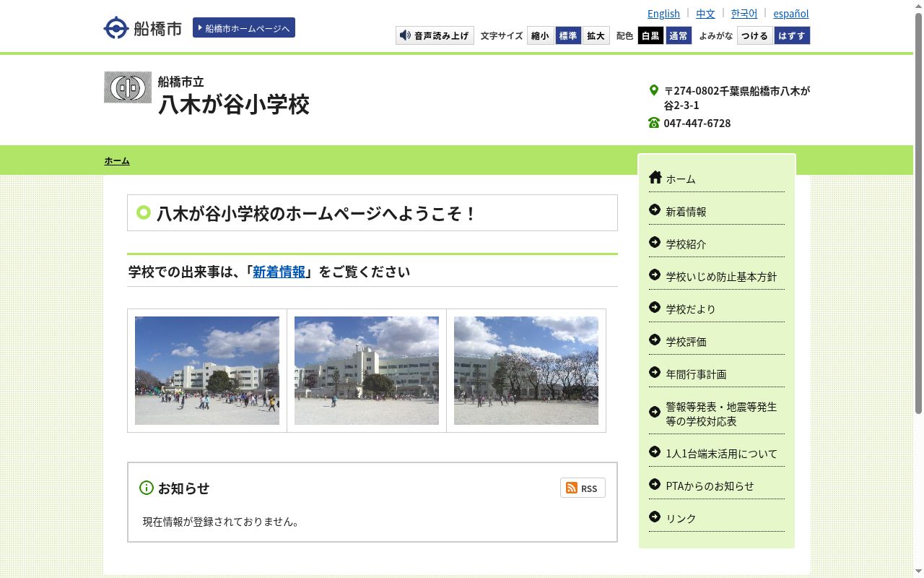Click the arrow icon beside 新着情報
Viewport: 924px width, 578px height.
tap(655, 210)
